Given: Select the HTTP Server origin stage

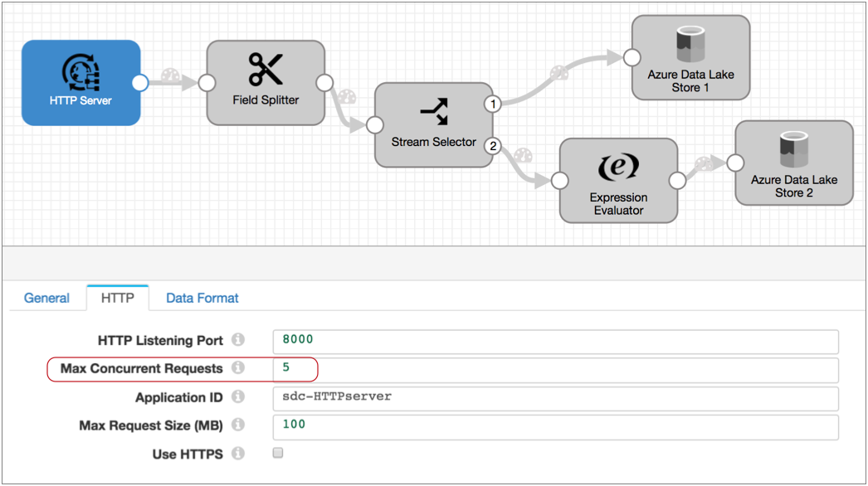Looking at the screenshot, I should click(80, 83).
